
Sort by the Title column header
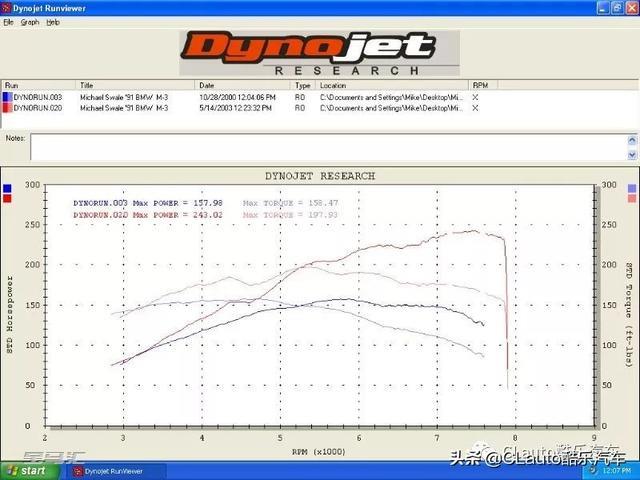click(x=135, y=85)
